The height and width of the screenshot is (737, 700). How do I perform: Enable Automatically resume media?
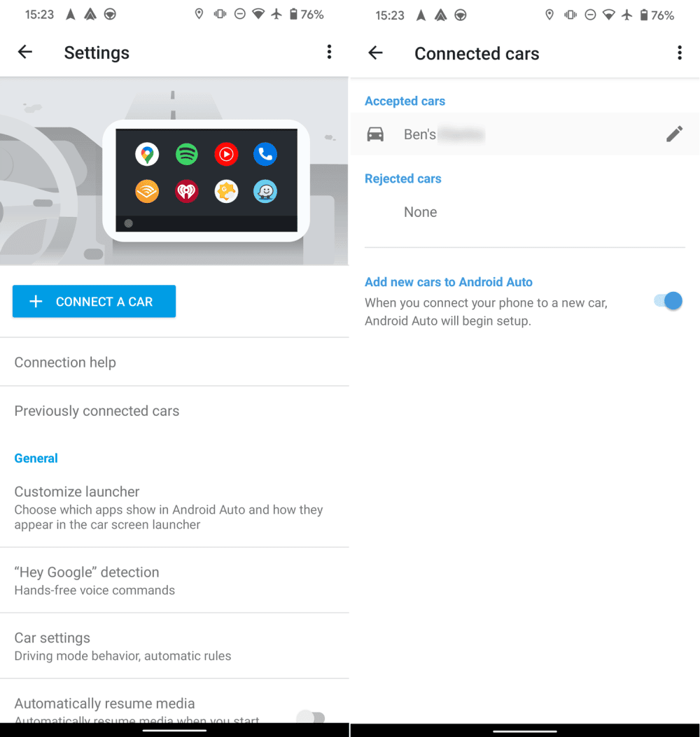pos(310,715)
